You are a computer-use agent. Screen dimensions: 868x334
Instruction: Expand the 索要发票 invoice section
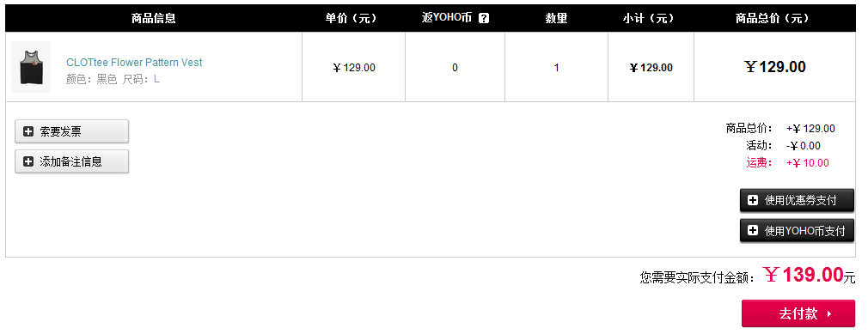(71, 131)
